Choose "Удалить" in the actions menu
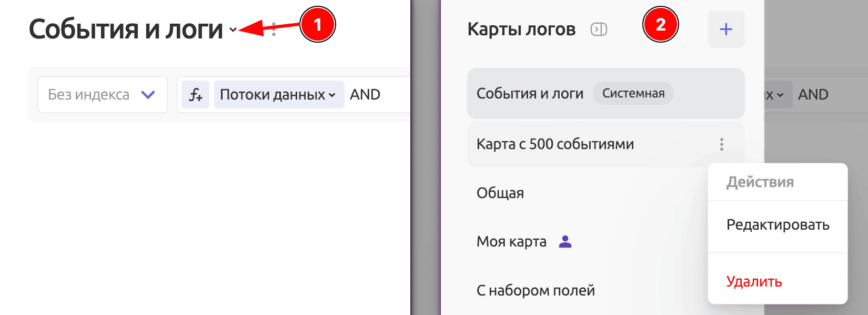This screenshot has width=868, height=315. [x=754, y=282]
